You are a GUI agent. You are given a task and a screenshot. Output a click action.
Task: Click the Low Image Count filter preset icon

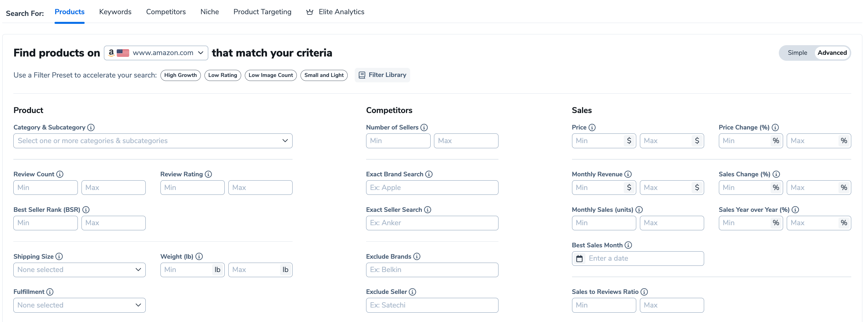pyautogui.click(x=271, y=75)
